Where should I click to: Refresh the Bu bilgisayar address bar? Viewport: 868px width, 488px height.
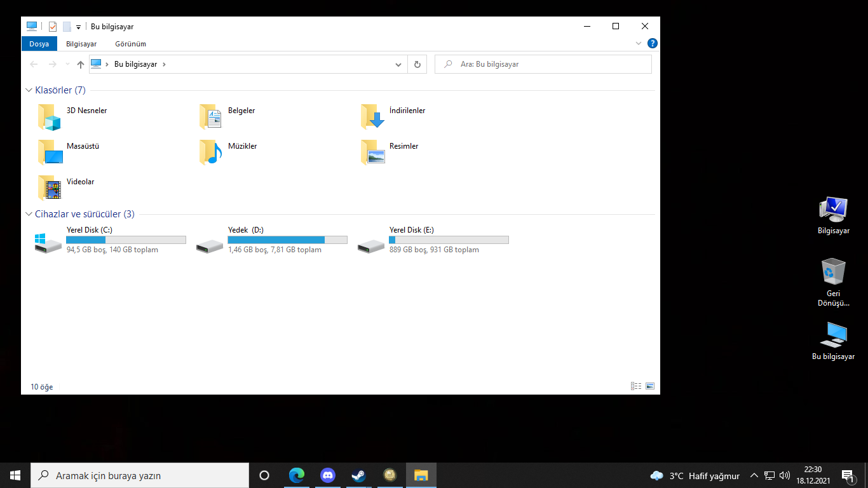click(417, 64)
